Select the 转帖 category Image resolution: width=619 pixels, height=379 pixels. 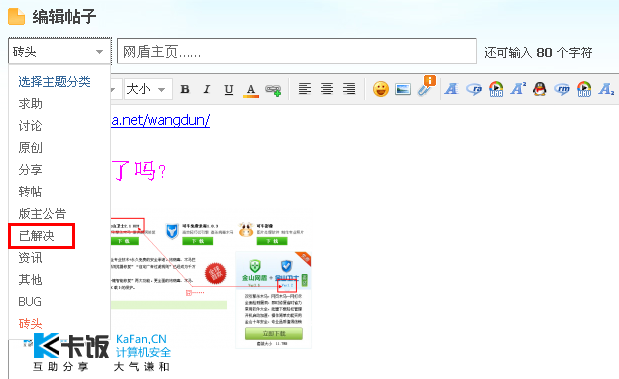30,192
